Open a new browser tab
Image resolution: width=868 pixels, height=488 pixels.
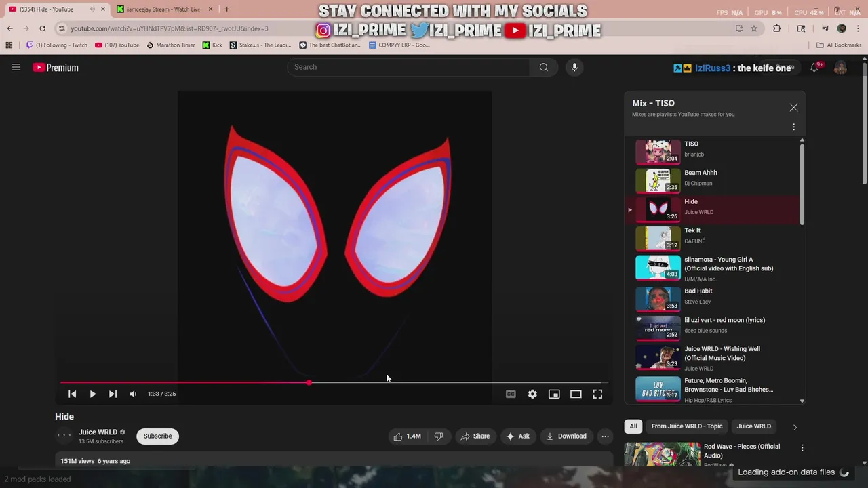(226, 9)
